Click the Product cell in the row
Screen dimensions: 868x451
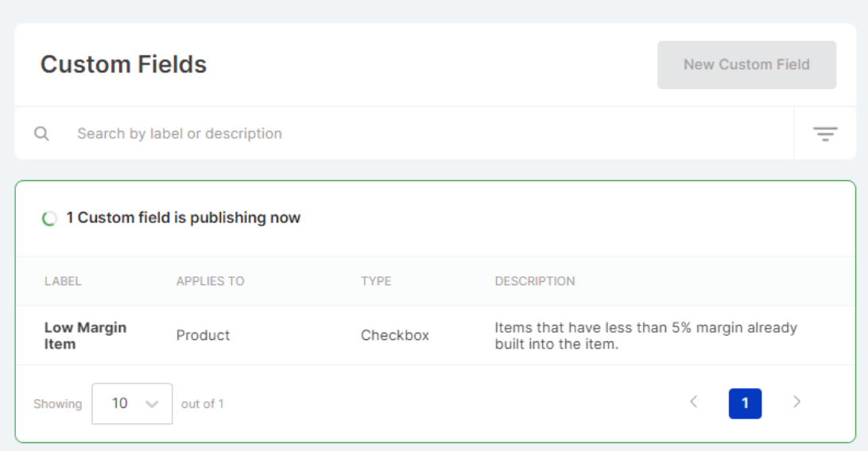click(x=203, y=335)
